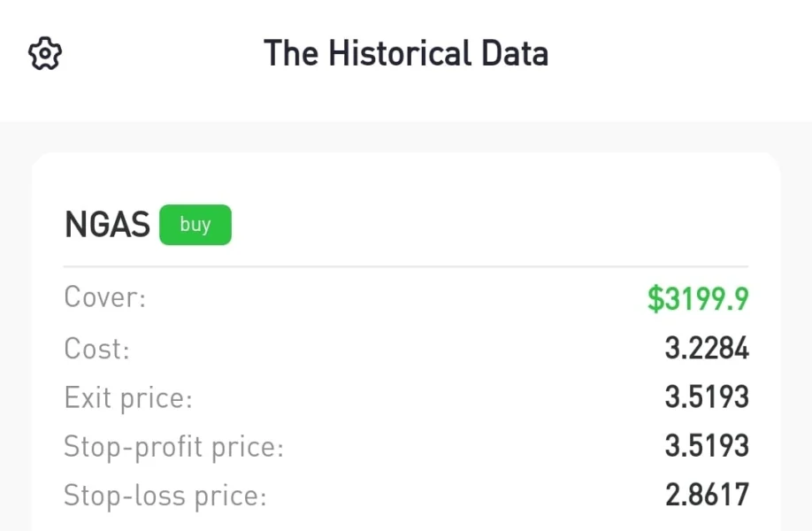Screen dimensions: 812x531
Task: Select the 2.8617 stop-loss value
Action: [707, 496]
